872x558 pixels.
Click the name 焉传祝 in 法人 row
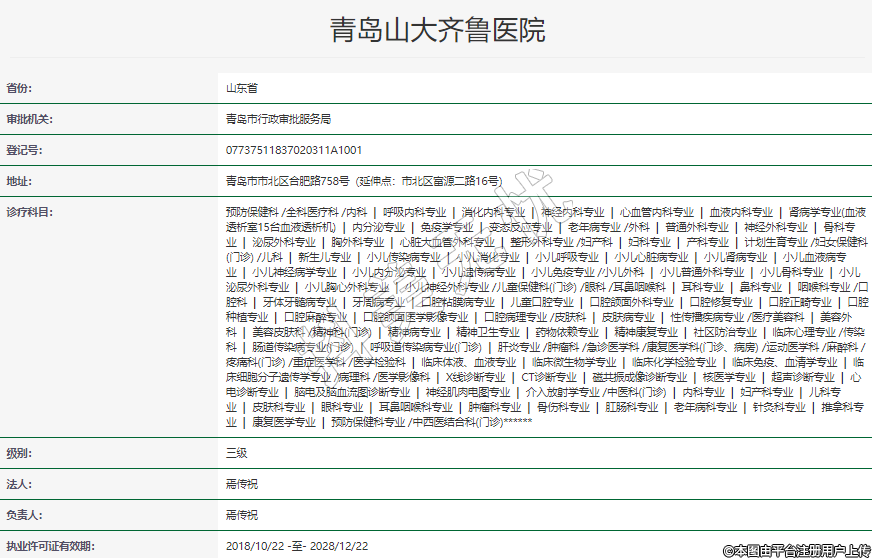pyautogui.click(x=242, y=484)
